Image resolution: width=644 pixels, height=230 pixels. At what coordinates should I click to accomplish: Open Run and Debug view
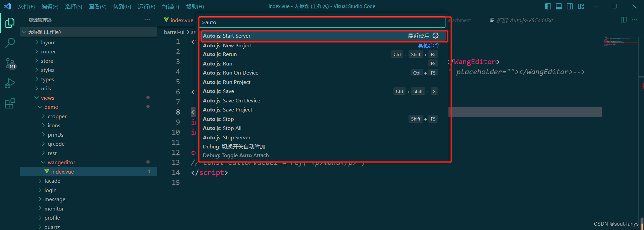tap(10, 83)
